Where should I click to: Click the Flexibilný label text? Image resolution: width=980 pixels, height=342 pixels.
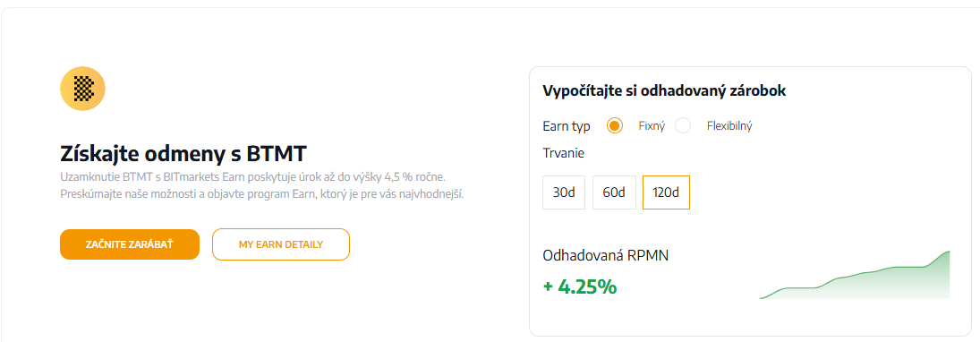[x=729, y=125]
